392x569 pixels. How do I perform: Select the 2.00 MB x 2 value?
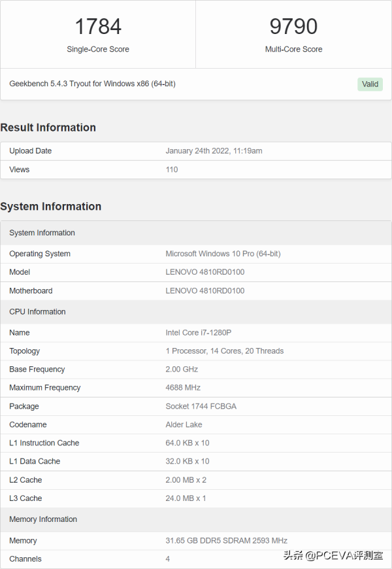(186, 480)
